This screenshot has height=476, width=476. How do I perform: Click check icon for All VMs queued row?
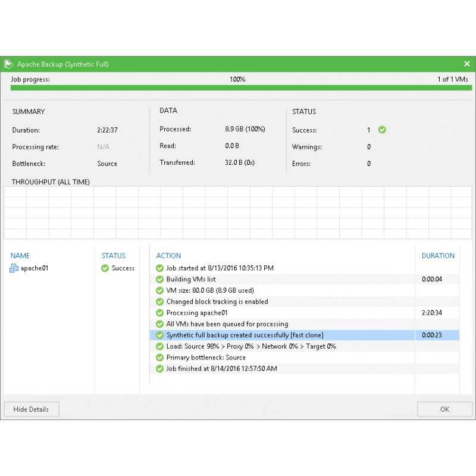coord(159,324)
